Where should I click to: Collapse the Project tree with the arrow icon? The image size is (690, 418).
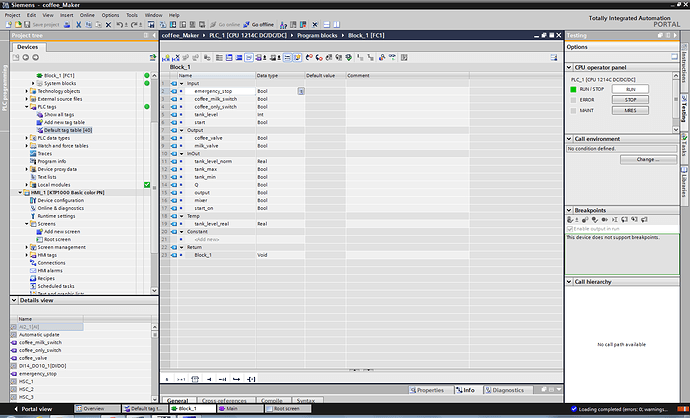point(154,35)
